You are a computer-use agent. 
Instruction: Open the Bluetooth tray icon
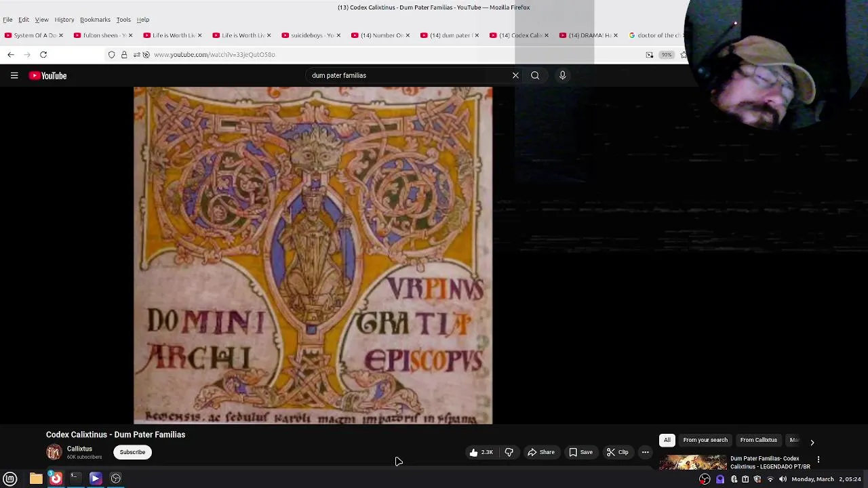734,479
